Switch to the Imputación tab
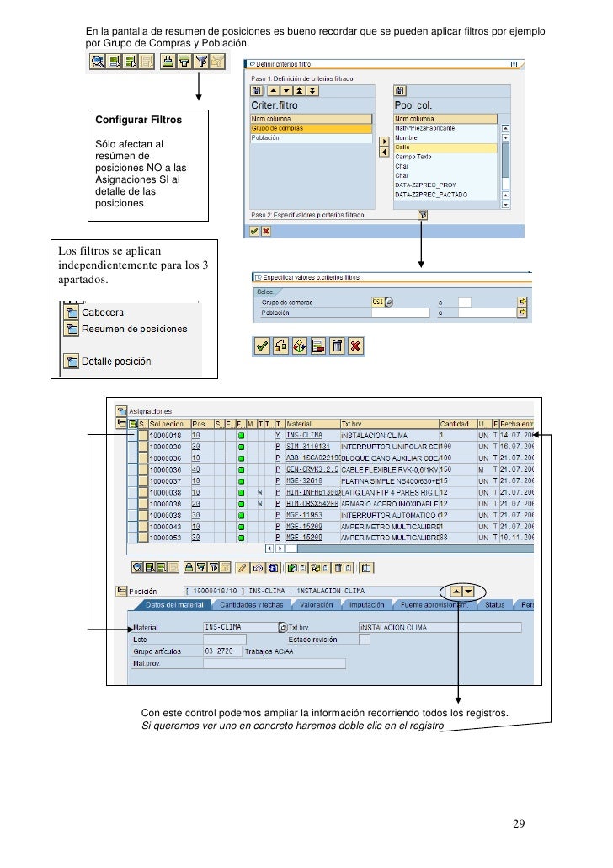 click(x=366, y=605)
